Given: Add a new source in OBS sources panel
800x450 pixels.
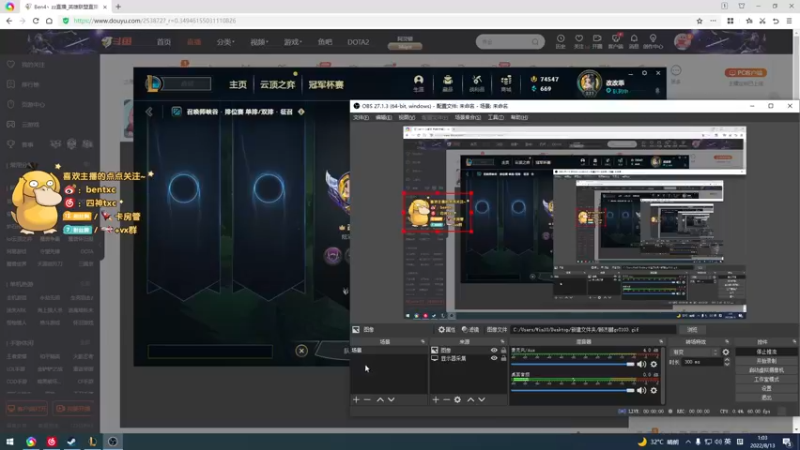Looking at the screenshot, I should tap(436, 399).
